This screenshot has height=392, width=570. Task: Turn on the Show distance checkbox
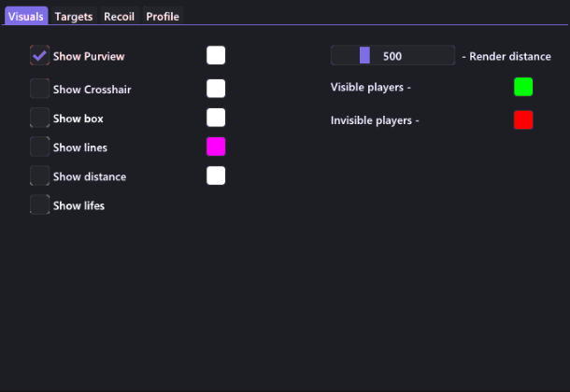[x=39, y=175]
